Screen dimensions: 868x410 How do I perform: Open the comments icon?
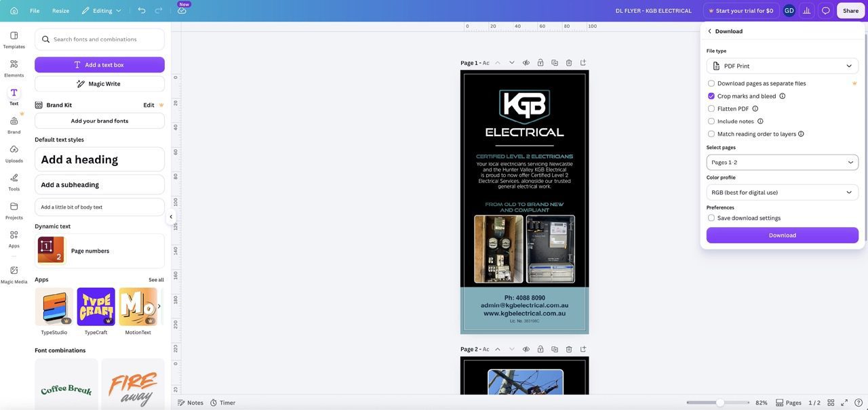click(x=825, y=11)
